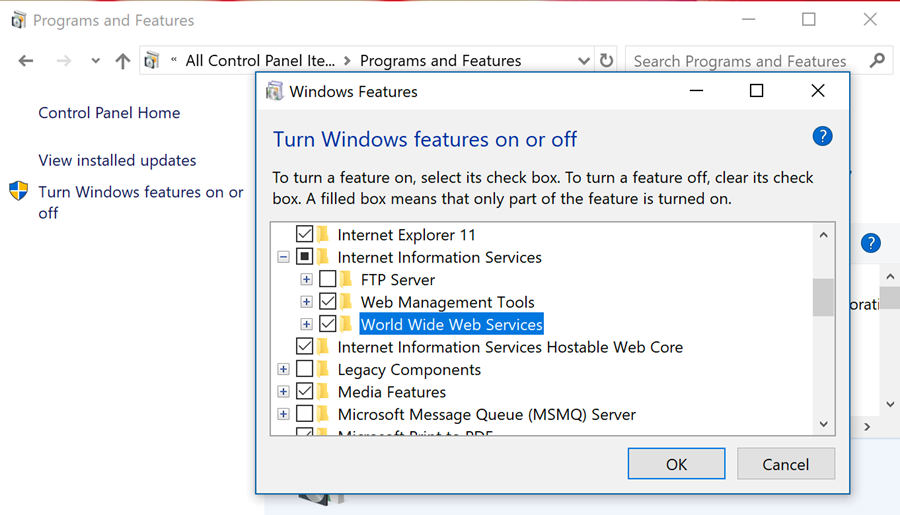Collapse Internet Information Services node
Viewport: 900px width, 515px height.
[x=283, y=257]
